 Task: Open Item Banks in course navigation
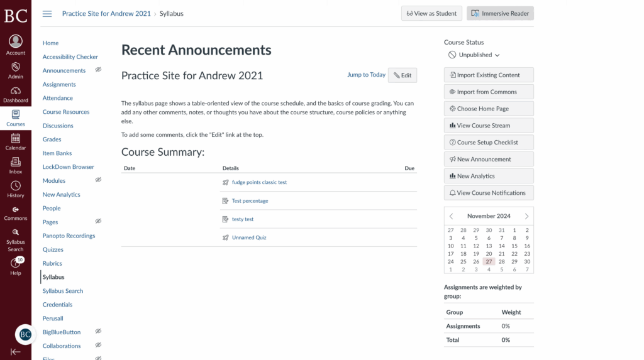57,153
